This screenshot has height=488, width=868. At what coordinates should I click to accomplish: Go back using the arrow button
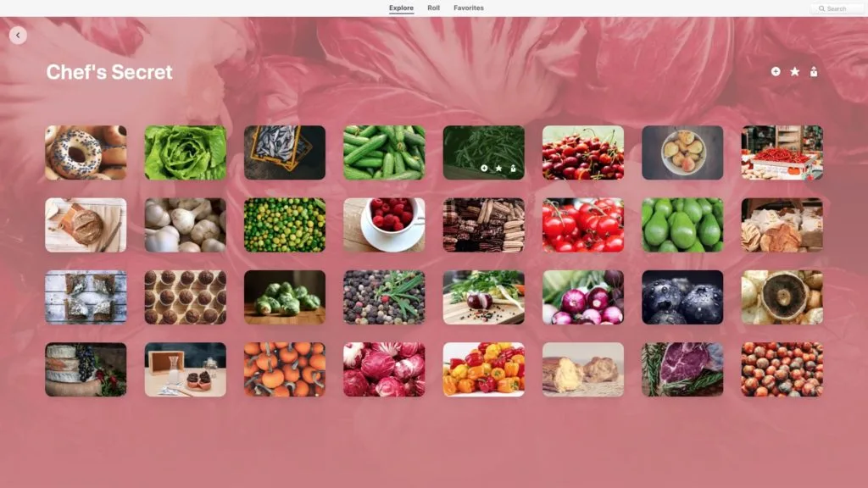pos(18,36)
